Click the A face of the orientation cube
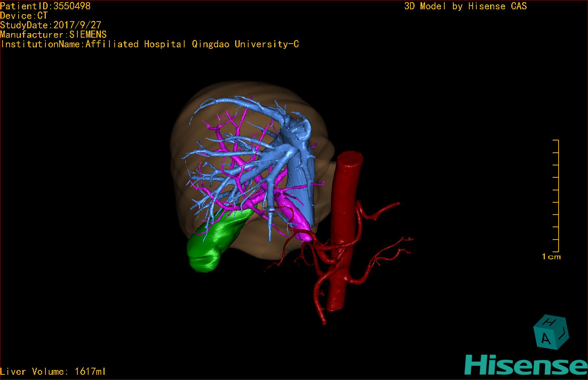This screenshot has height=380, width=588. [x=546, y=338]
